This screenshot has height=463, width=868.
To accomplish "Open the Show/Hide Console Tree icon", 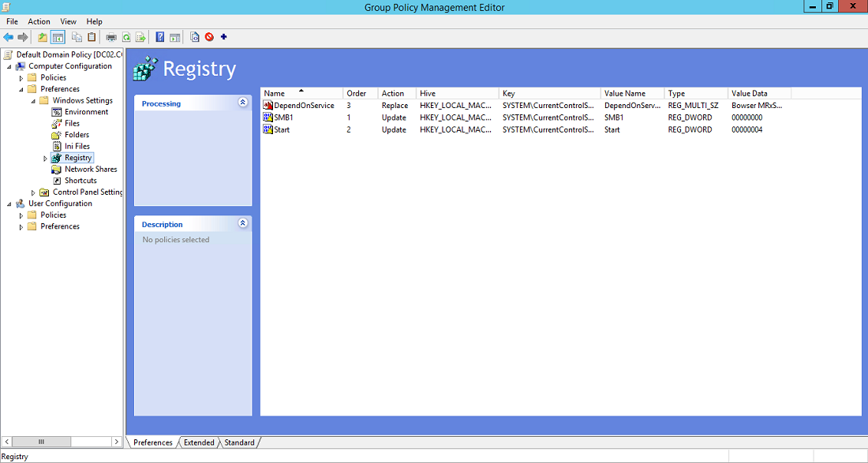I will coord(58,36).
